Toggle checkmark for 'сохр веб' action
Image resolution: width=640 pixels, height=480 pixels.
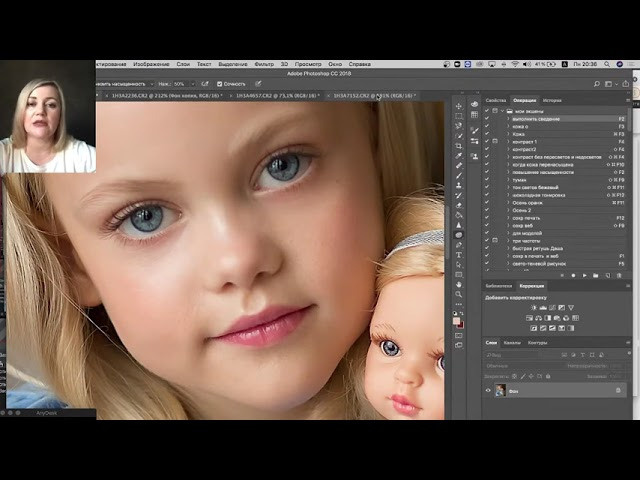(487, 225)
